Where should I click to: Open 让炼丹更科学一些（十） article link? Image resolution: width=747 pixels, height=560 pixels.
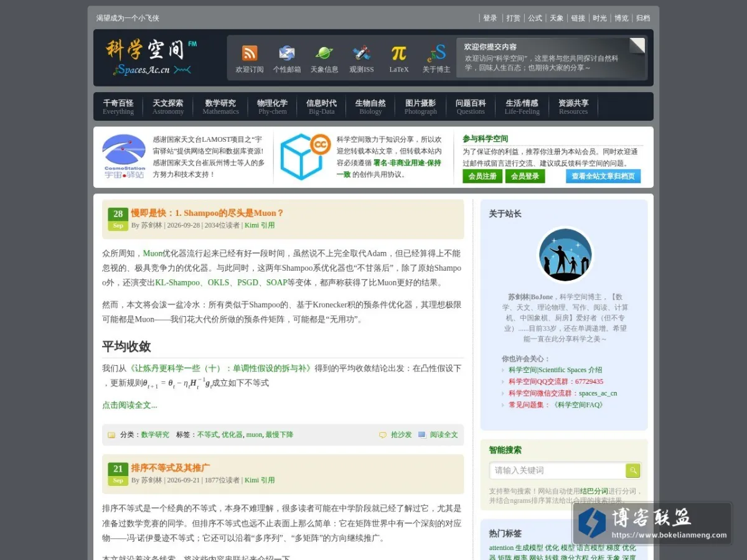(x=221, y=368)
